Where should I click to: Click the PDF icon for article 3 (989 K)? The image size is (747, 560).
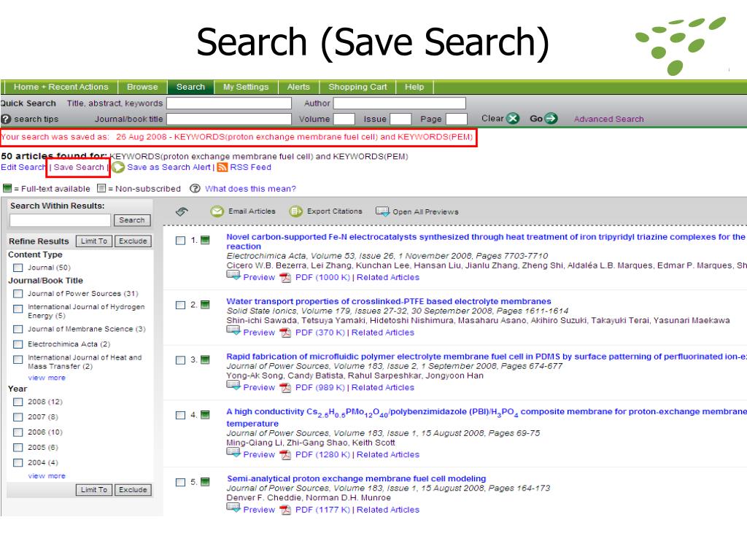tap(285, 388)
